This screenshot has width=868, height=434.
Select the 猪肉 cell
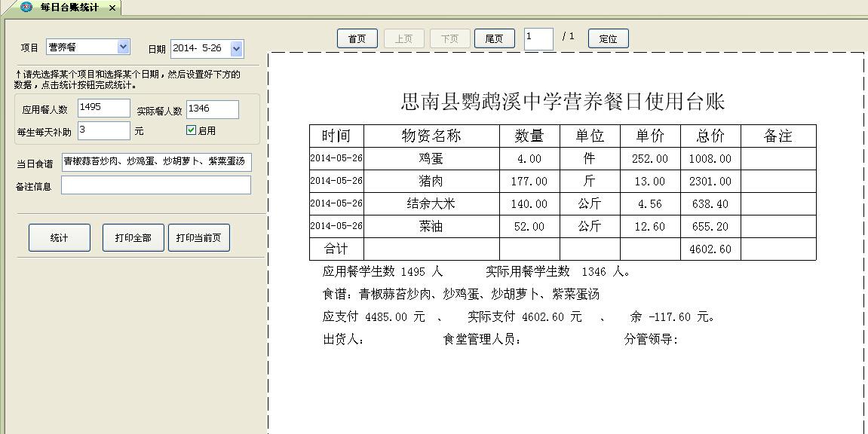tap(431, 182)
